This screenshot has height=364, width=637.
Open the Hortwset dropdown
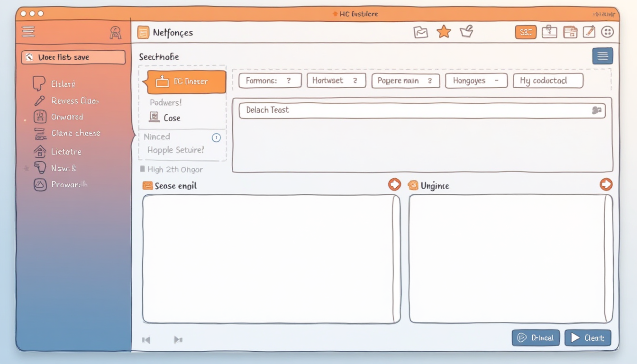pos(336,81)
